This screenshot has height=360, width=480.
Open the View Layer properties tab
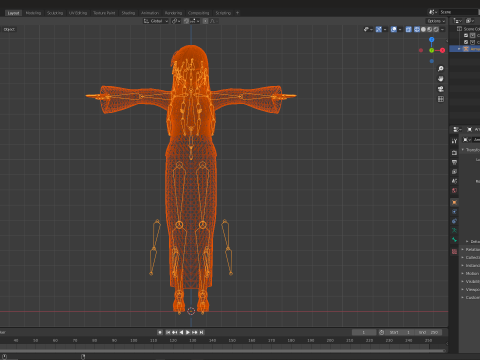[454, 172]
